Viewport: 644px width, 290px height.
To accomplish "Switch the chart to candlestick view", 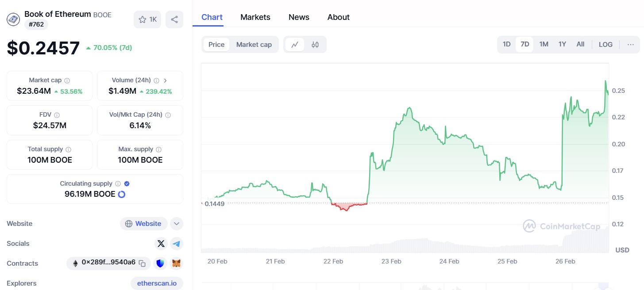I will click(315, 44).
